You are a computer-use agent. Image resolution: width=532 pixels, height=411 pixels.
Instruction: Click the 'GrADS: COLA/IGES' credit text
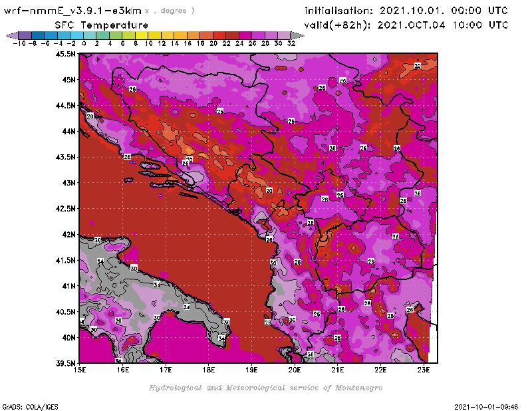coord(30,407)
